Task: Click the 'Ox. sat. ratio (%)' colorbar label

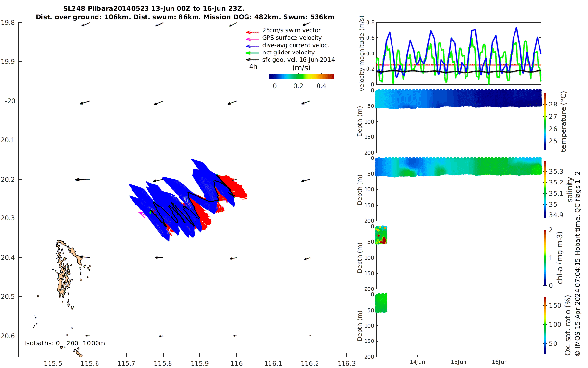Action: tap(568, 326)
